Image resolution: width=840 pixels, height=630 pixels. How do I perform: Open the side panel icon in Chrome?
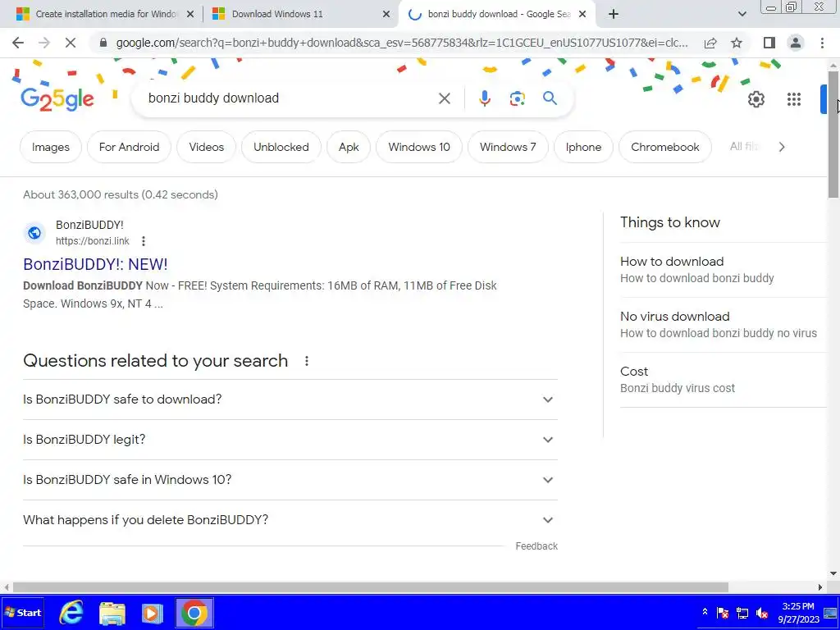click(x=769, y=43)
